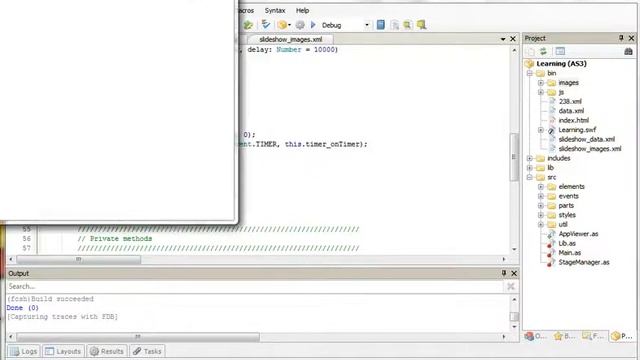
Task: Click the green refresh icon in Project panel
Action: click(x=543, y=51)
